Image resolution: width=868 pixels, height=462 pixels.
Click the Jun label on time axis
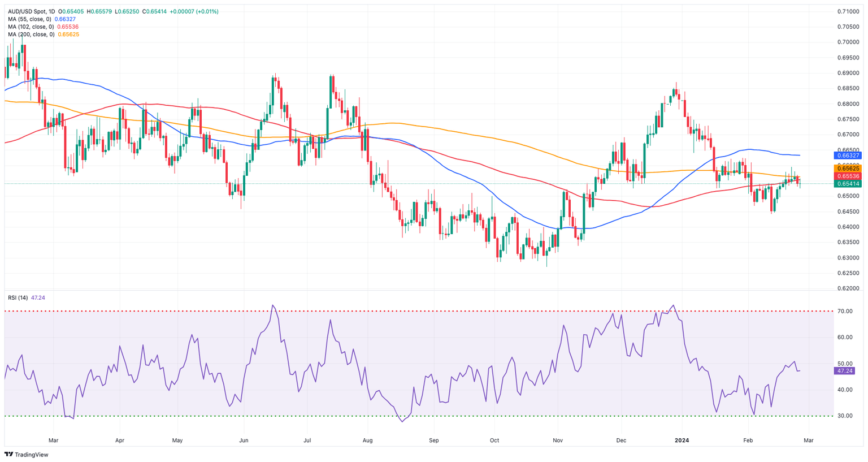point(244,440)
